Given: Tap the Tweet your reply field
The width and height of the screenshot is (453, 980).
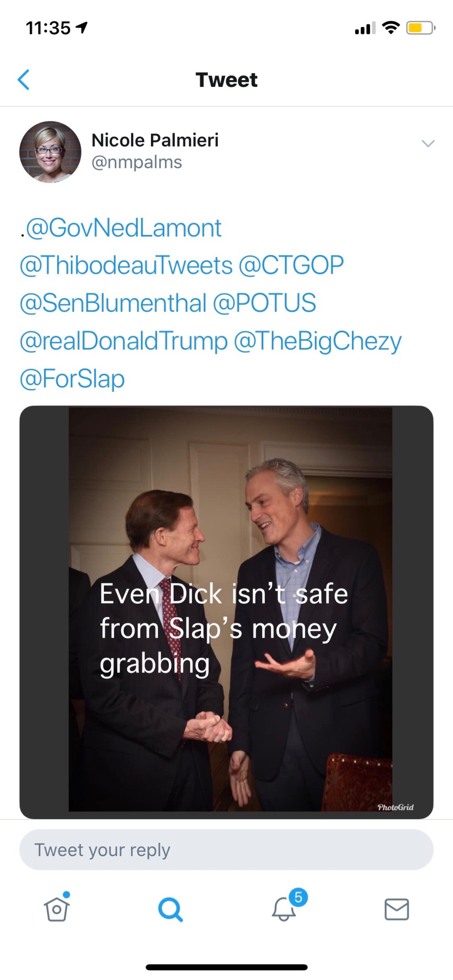Looking at the screenshot, I should coord(226,850).
